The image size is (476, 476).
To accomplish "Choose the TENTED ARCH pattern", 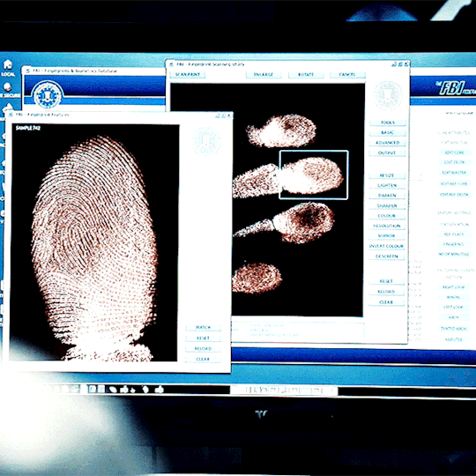I will point(454,329).
